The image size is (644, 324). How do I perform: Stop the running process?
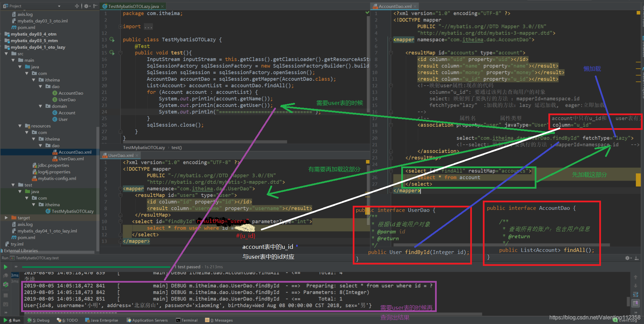click(5, 295)
